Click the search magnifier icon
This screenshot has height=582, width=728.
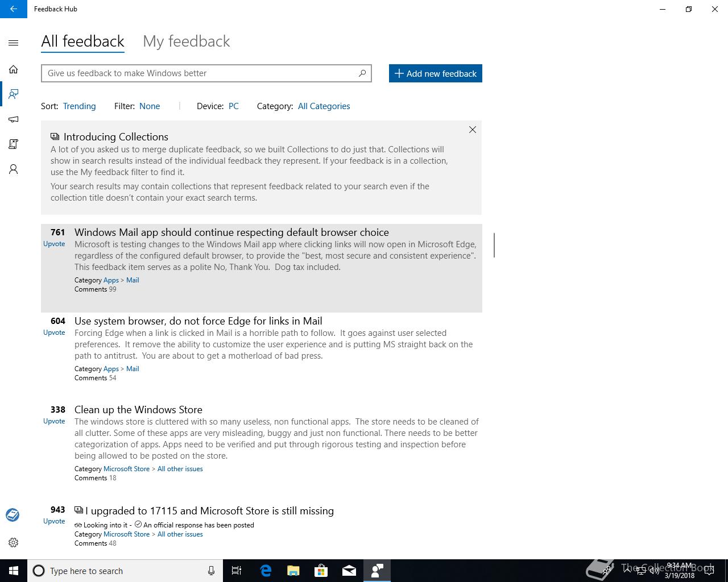point(362,73)
